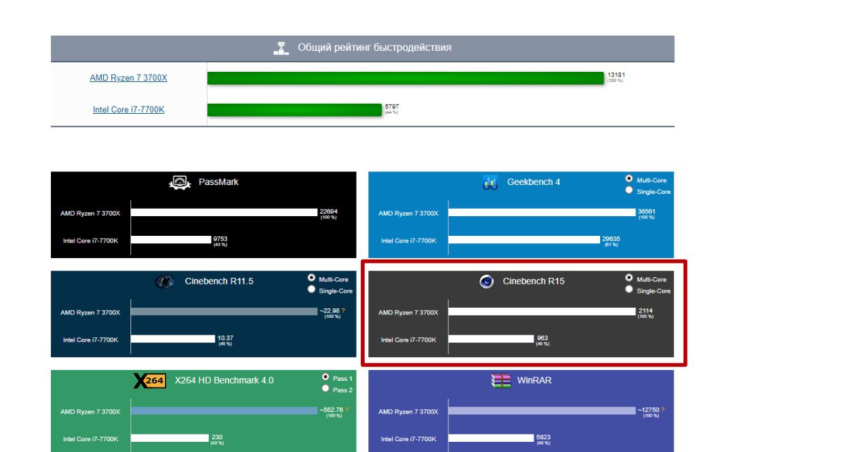Select Multi-Core in Geekbench 4 panel

click(629, 179)
